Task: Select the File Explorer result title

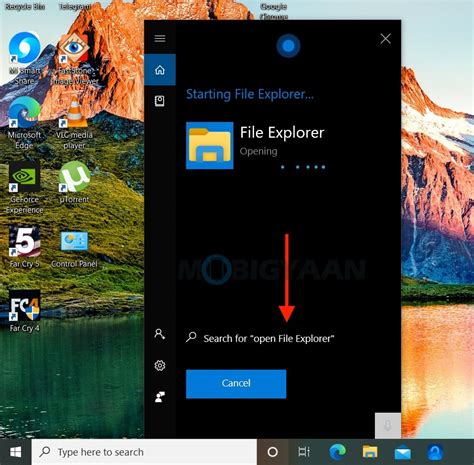Action: 282,133
